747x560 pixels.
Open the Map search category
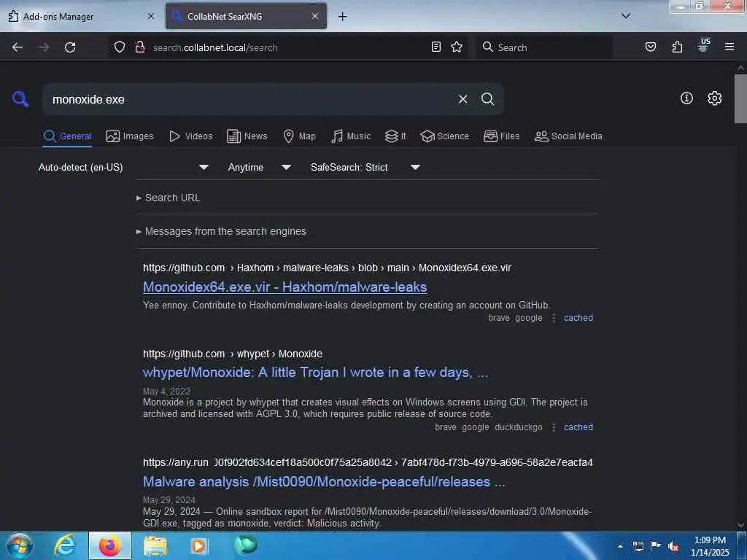tap(299, 136)
